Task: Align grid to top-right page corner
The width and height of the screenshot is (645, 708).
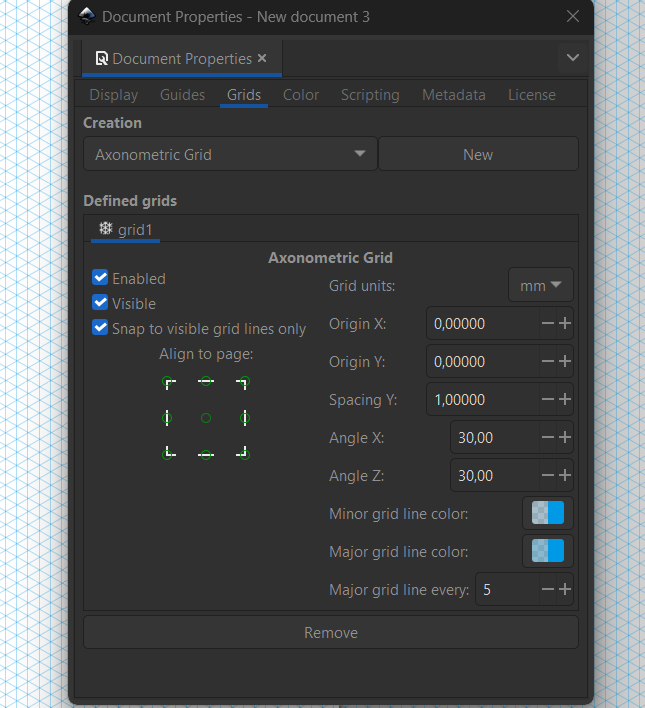Action: (x=243, y=383)
